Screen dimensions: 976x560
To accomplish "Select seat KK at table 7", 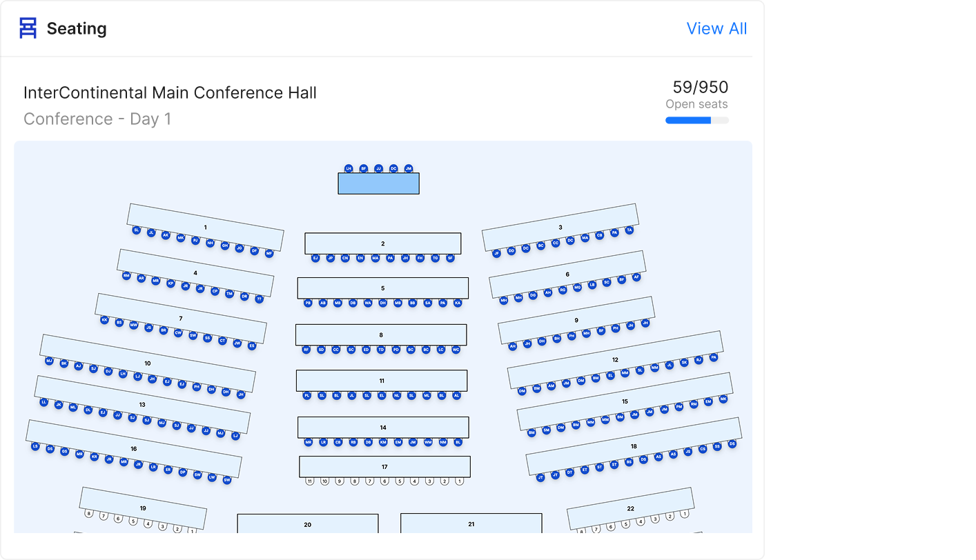I will tap(104, 320).
